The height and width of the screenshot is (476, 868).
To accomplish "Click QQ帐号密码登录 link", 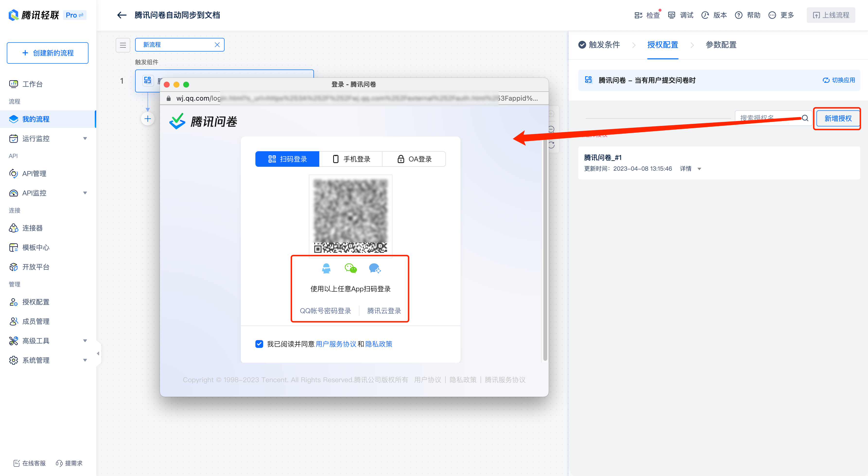I will click(x=325, y=311).
